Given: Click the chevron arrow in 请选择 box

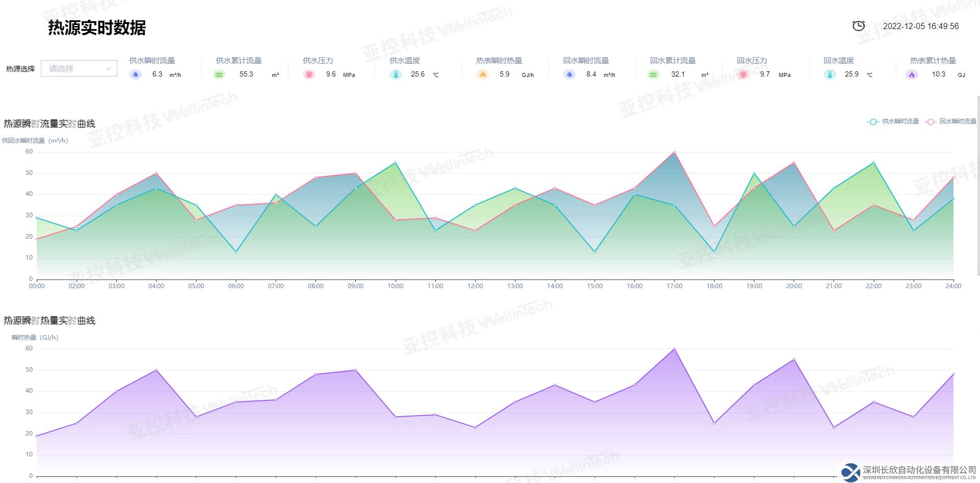Looking at the screenshot, I should click(108, 68).
